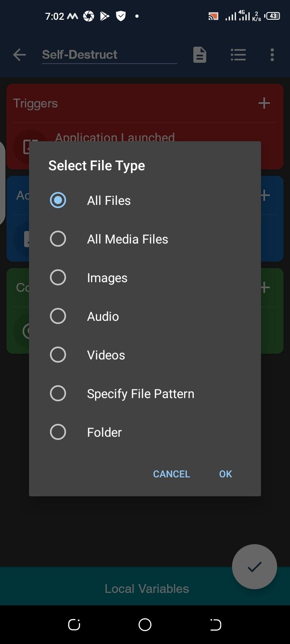Pick the Audio file type option

click(x=145, y=316)
